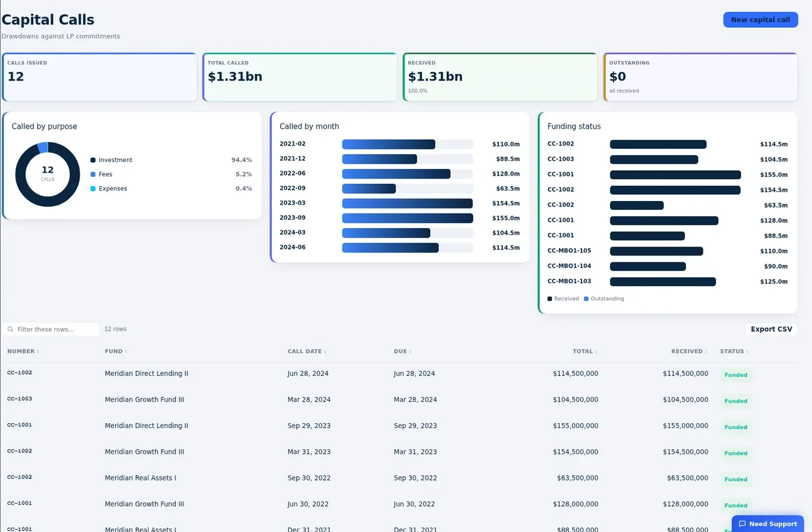The height and width of the screenshot is (532, 812).
Task: Open the Meridian Direct Lending II Jun 28, 2024 row
Action: (399, 374)
